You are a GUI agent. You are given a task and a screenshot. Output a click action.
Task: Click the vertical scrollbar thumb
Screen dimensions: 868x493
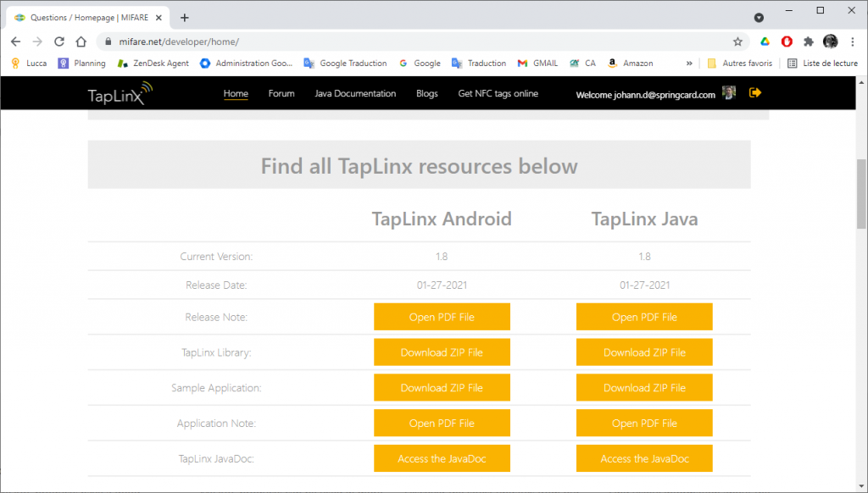click(x=861, y=194)
